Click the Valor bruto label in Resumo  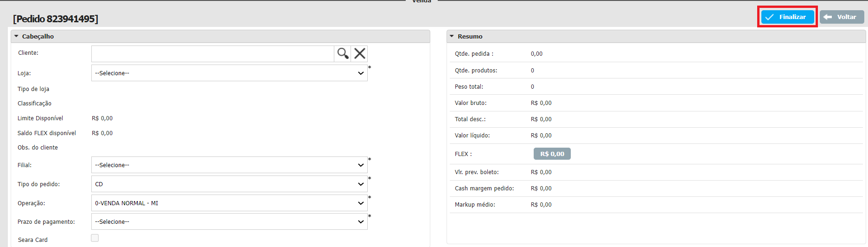(x=471, y=103)
